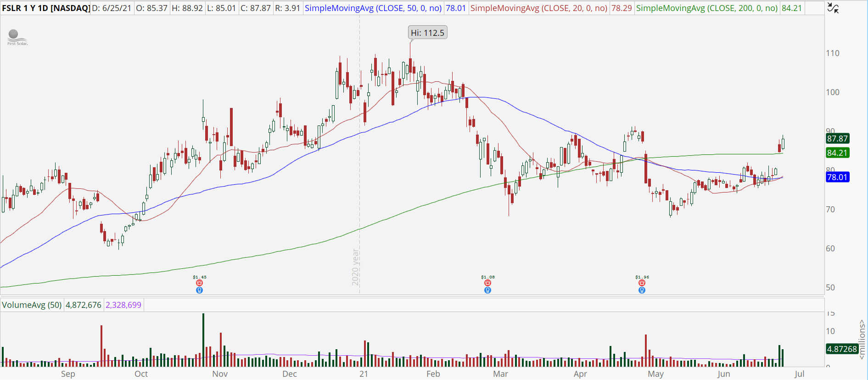
Task: Click the green 84.21 price axis bubble
Action: click(x=837, y=153)
